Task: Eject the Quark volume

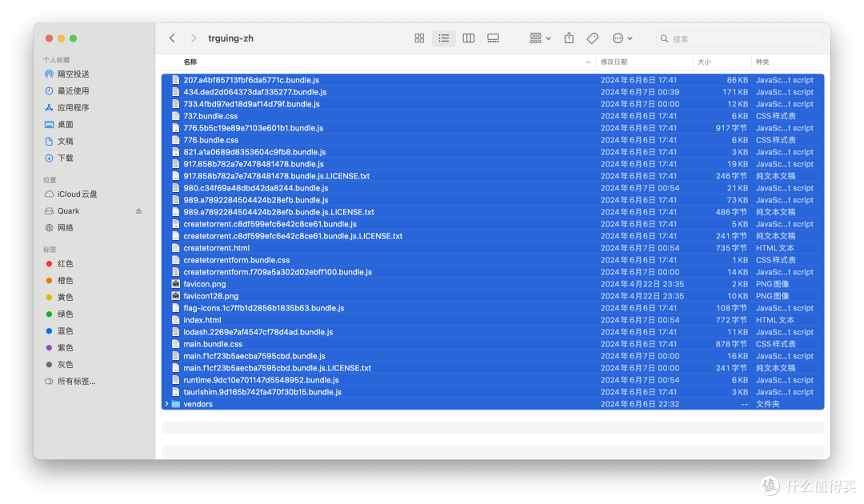Action: coord(139,211)
